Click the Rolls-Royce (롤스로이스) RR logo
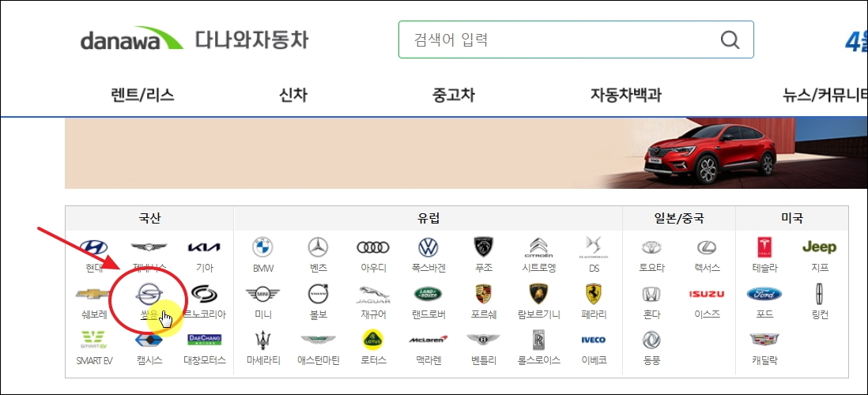 click(x=538, y=340)
